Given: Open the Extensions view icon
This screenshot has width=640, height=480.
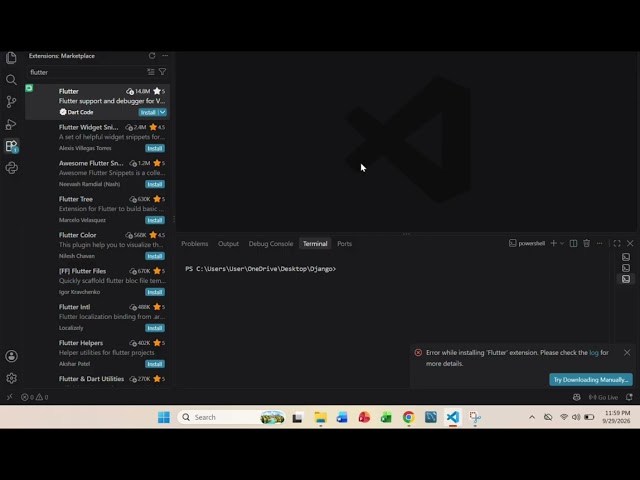Looking at the screenshot, I should (11, 146).
